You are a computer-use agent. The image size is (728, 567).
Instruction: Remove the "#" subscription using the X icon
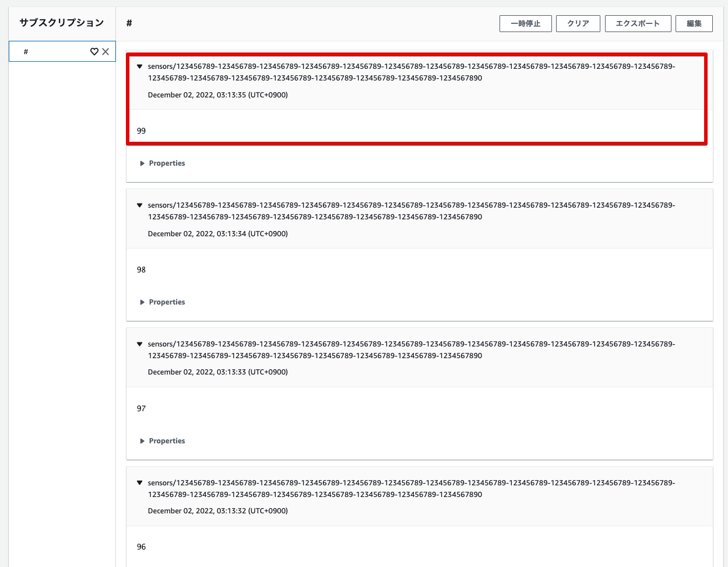pos(105,51)
